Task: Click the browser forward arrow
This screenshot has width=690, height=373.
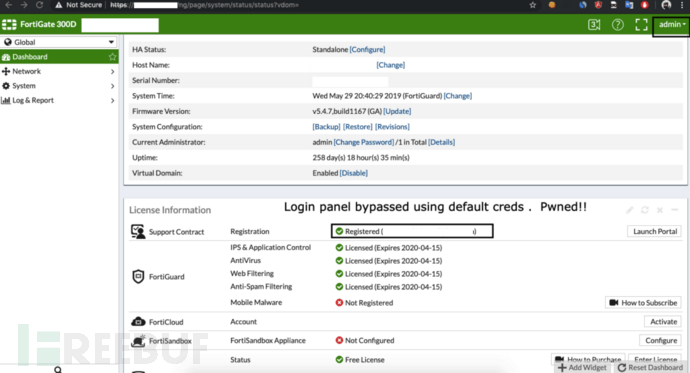Action: (x=24, y=5)
